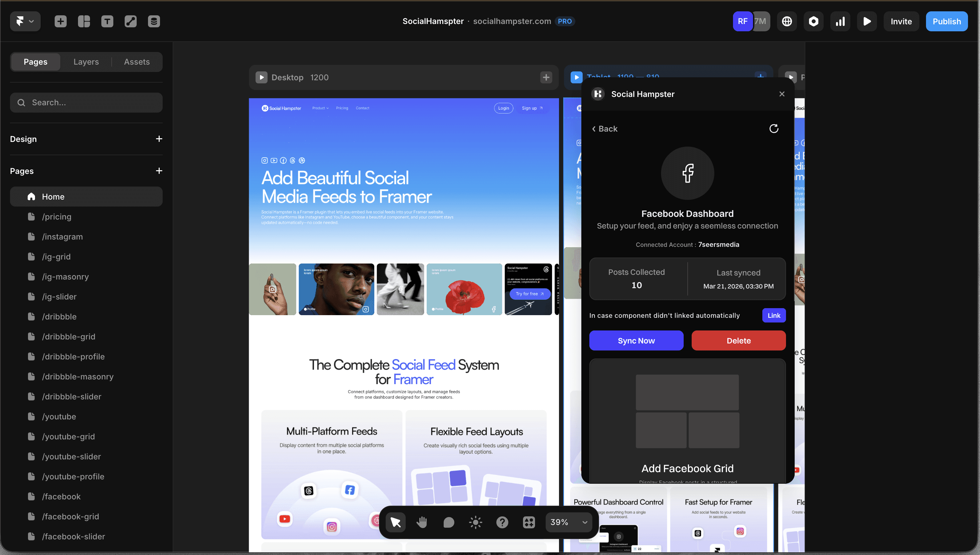Click the refresh icon in plugin panel
This screenshot has height=555, width=980.
pos(773,129)
